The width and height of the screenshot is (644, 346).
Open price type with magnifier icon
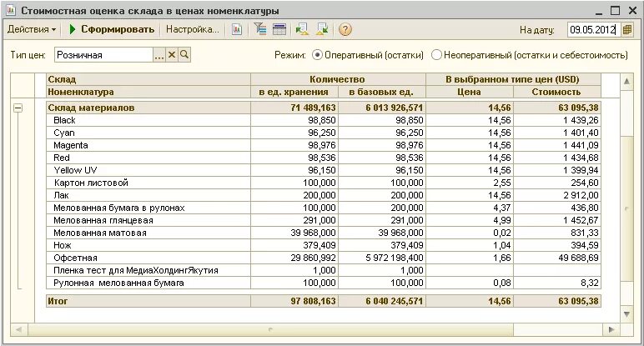tap(184, 54)
